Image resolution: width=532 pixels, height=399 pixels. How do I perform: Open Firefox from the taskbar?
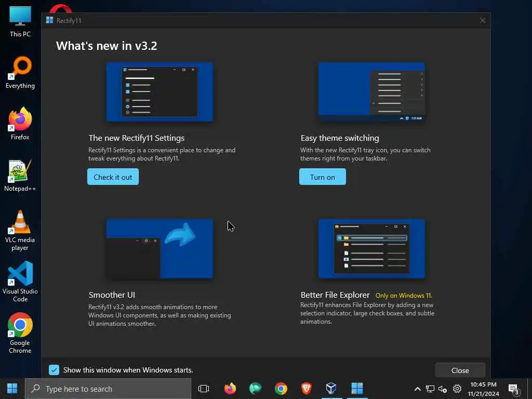pyautogui.click(x=230, y=389)
